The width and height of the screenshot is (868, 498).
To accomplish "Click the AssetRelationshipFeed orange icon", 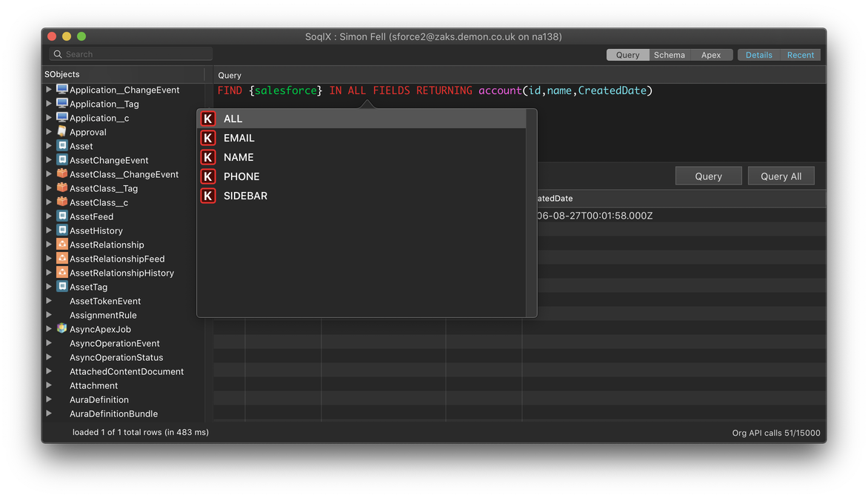I will (x=62, y=258).
